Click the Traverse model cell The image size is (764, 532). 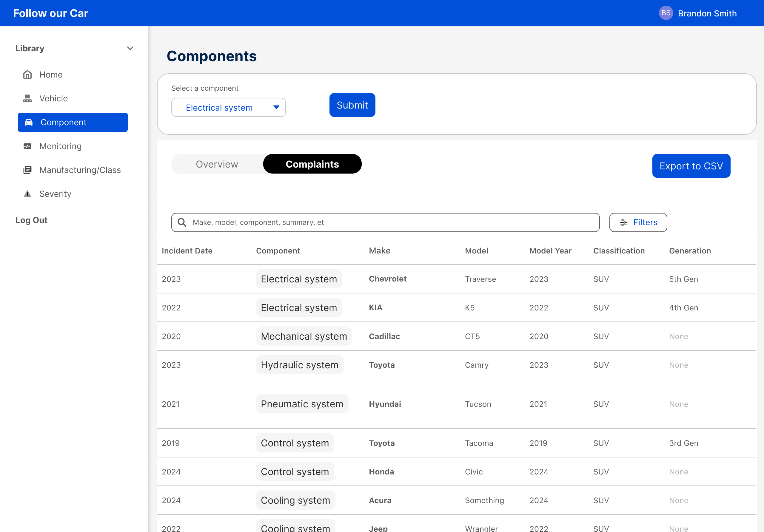tap(480, 279)
